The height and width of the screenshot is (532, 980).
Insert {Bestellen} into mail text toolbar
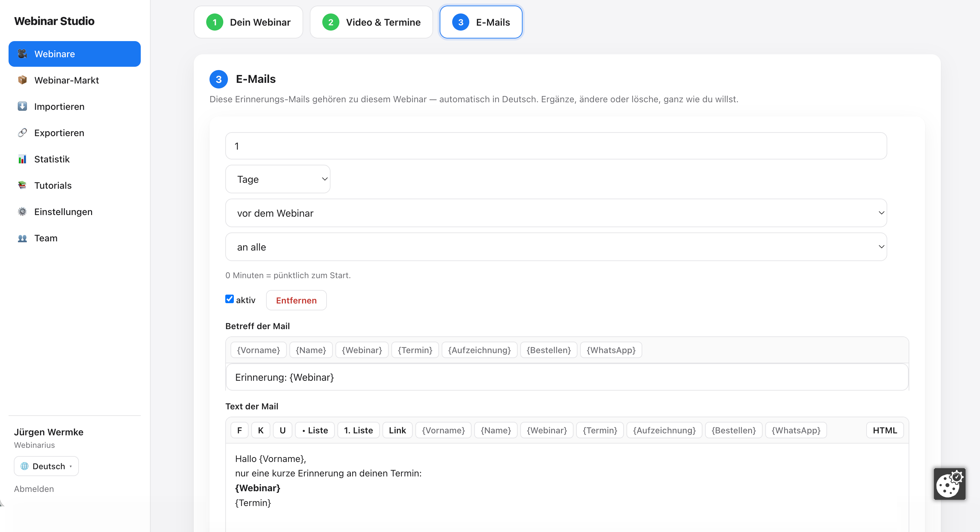click(733, 430)
